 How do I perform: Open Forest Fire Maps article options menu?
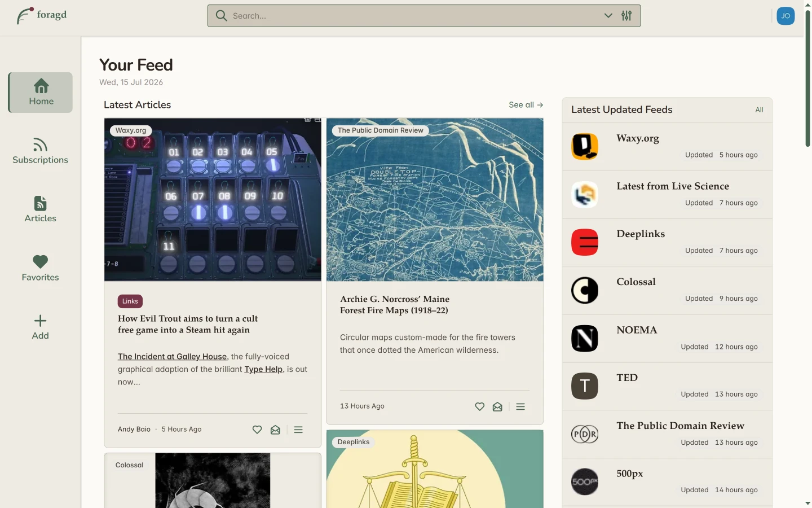click(520, 406)
